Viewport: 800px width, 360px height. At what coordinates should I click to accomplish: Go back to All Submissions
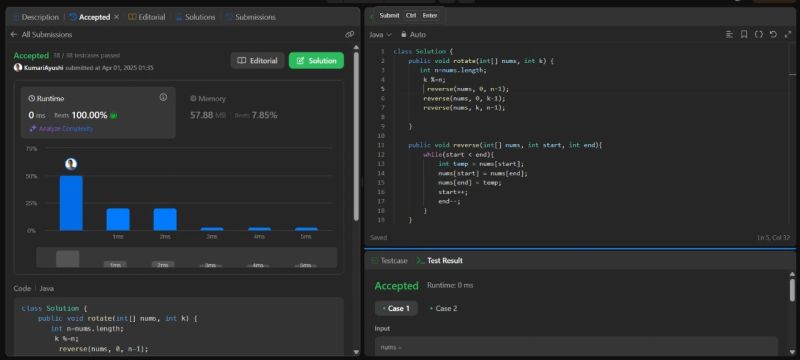point(41,34)
